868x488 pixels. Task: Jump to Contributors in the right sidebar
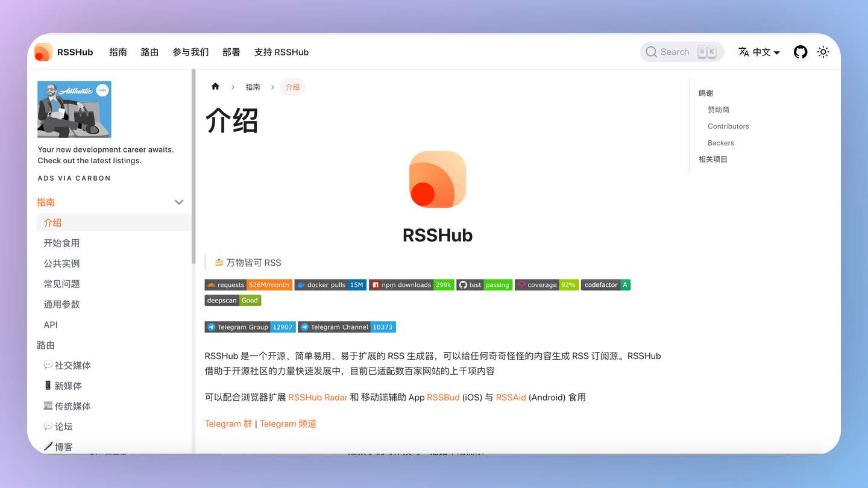coord(728,126)
